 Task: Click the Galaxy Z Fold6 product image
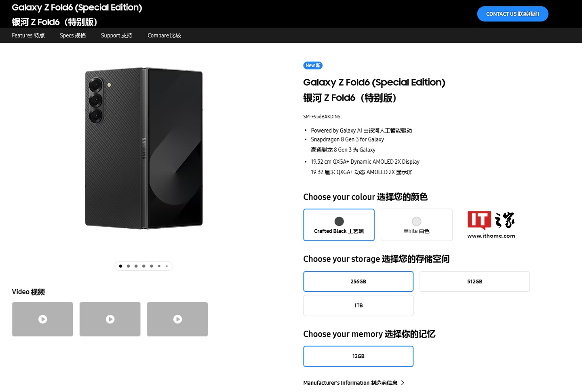pyautogui.click(x=144, y=148)
